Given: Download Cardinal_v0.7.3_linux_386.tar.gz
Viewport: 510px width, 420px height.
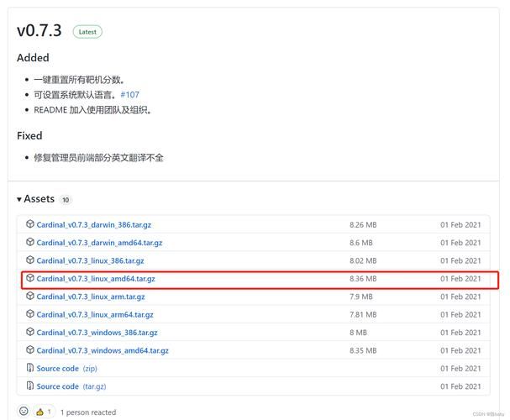Looking at the screenshot, I should pos(90,260).
